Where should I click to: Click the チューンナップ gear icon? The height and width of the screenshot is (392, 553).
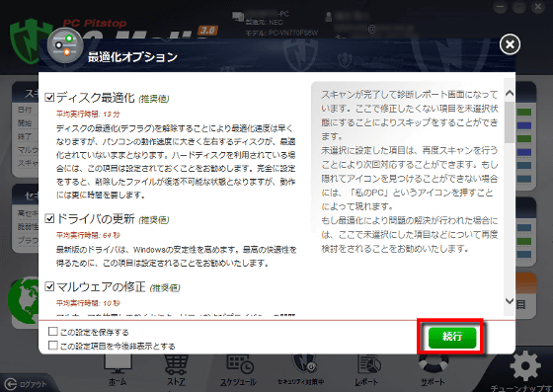pyautogui.click(x=525, y=365)
